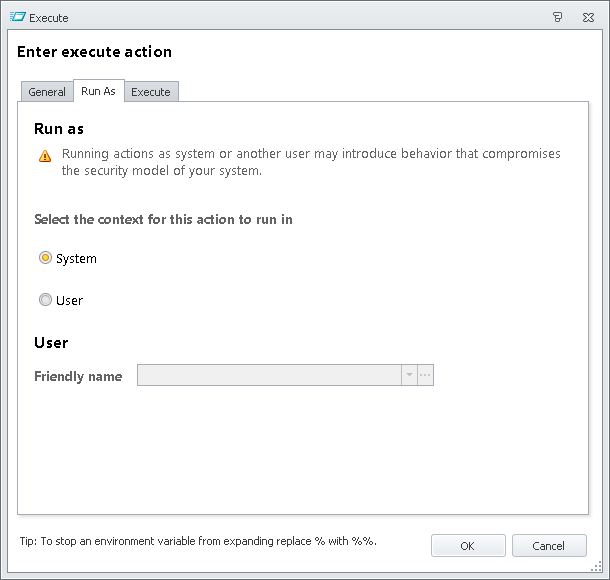Click the 'Friendly name' label
The height and width of the screenshot is (580, 610).
(x=78, y=377)
